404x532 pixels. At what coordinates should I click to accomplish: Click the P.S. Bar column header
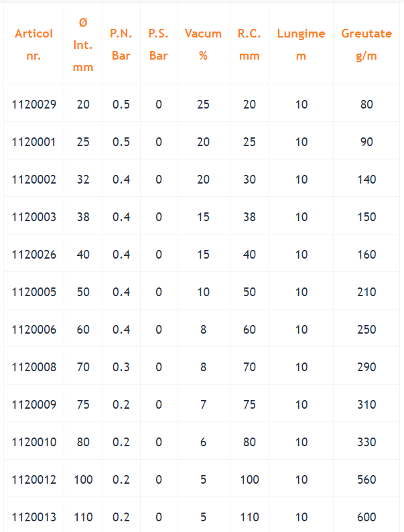click(158, 44)
